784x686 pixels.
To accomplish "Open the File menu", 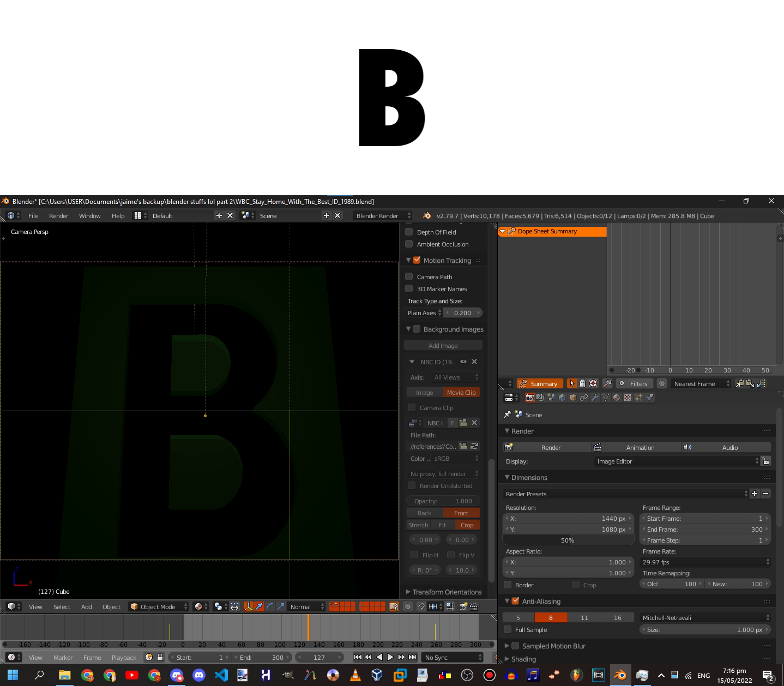I will pos(33,215).
